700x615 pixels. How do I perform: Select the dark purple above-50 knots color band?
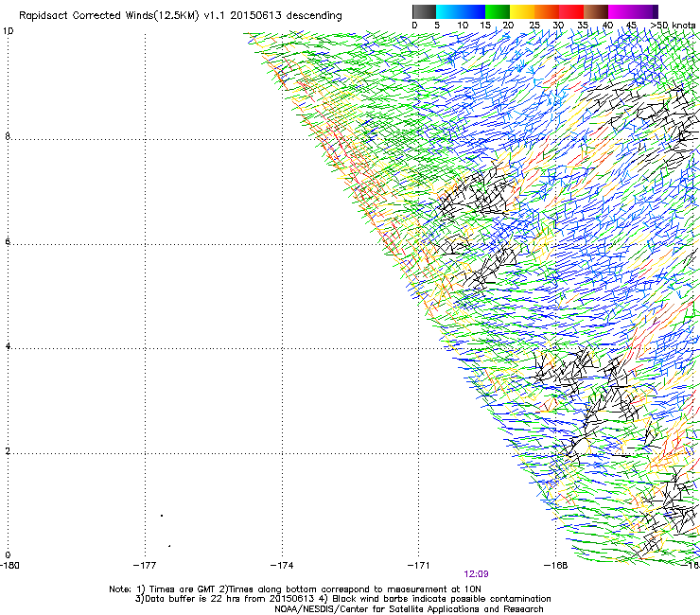pyautogui.click(x=656, y=11)
